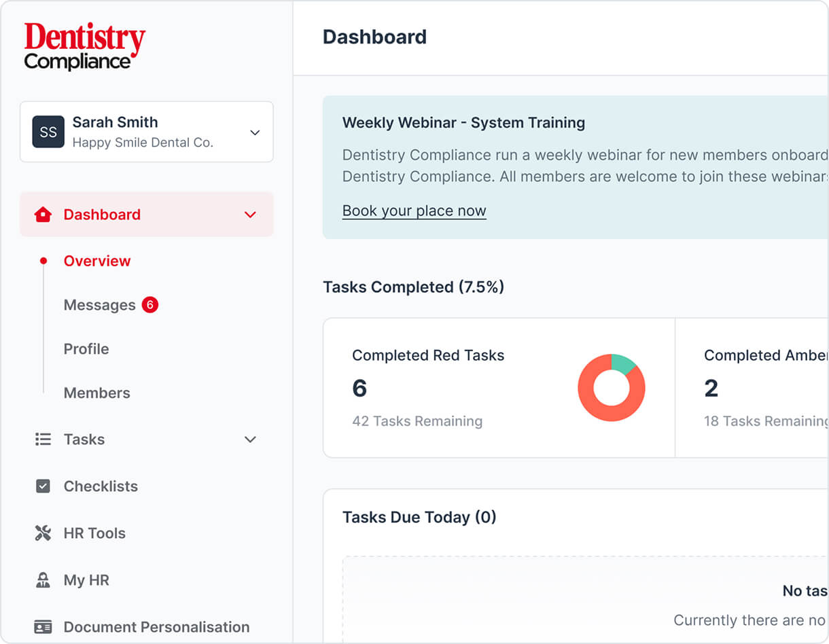
Task: Click the Book your place now link
Action: pyautogui.click(x=414, y=211)
